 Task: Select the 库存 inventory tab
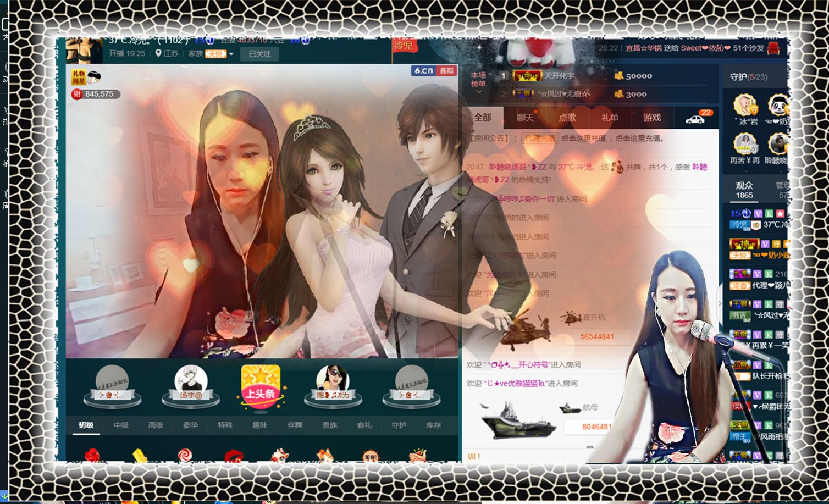coord(433,425)
